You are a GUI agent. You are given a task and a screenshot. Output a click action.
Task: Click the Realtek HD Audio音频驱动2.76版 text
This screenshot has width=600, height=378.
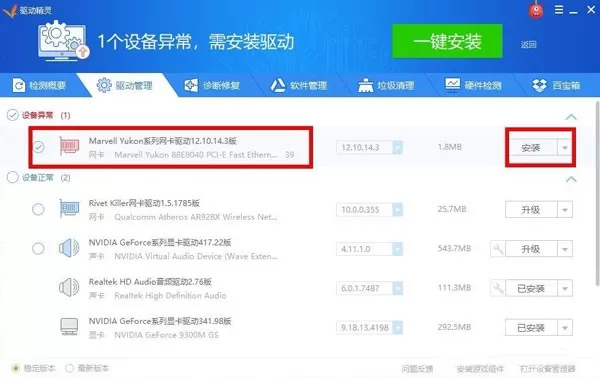(150, 282)
